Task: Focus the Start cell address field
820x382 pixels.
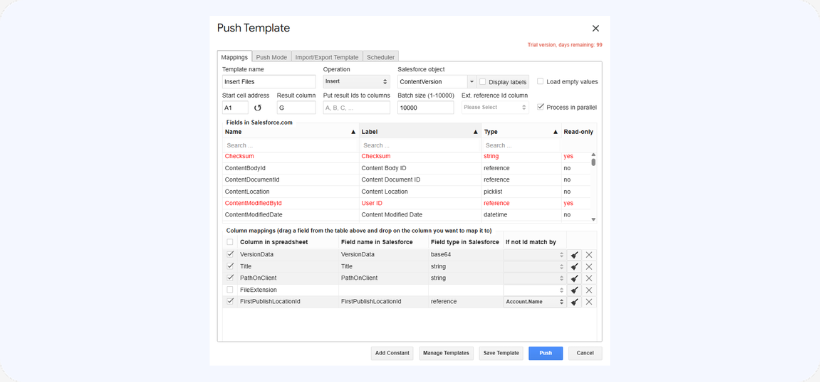Action: pos(235,107)
